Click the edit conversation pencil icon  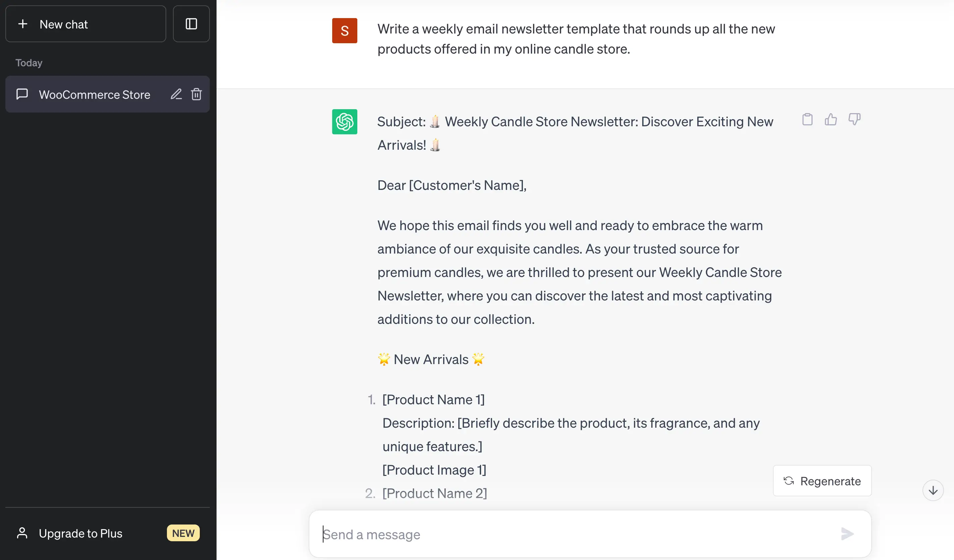(175, 93)
